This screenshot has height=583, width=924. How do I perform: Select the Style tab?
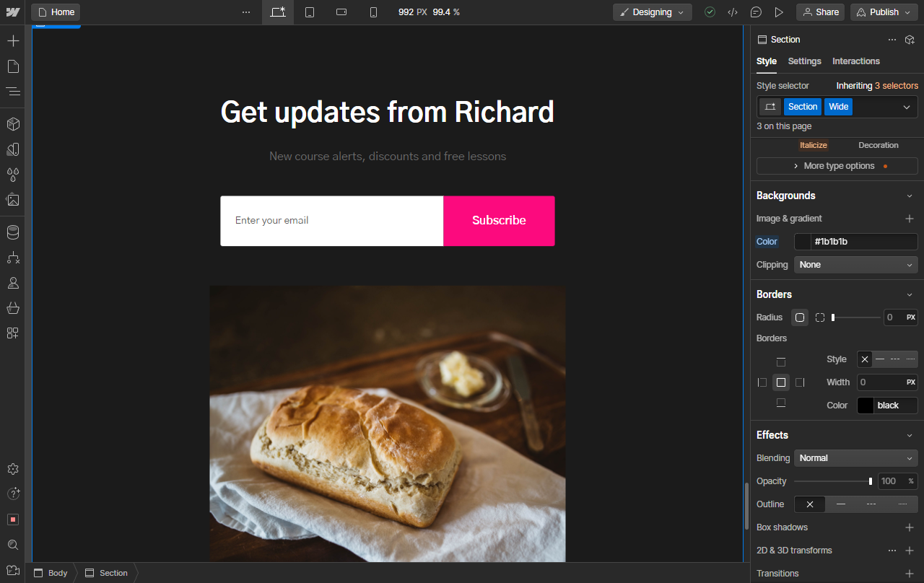pos(767,61)
